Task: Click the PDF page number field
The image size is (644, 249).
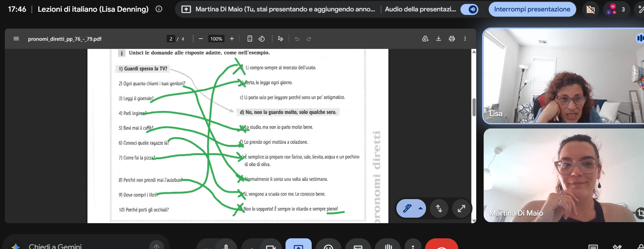Action: pos(171,39)
